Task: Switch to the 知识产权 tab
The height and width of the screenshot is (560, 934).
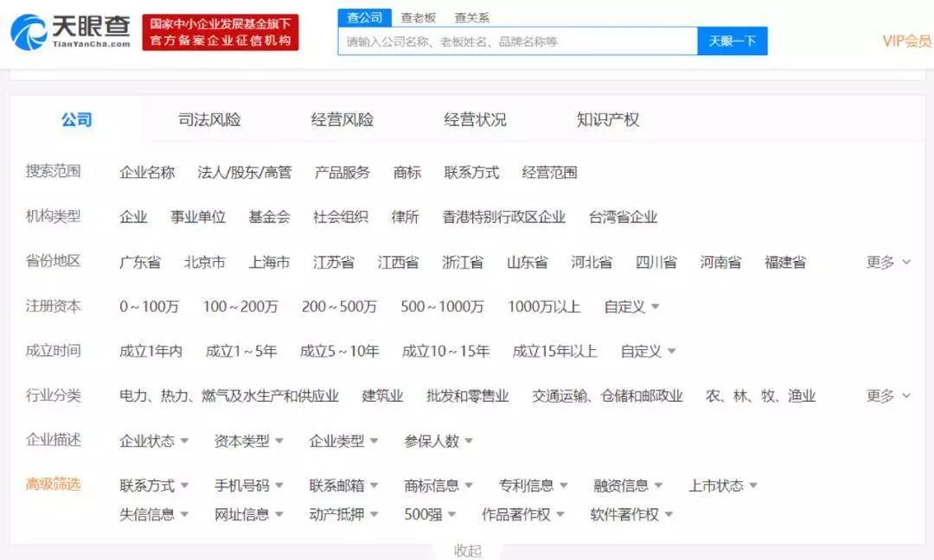Action: (608, 119)
